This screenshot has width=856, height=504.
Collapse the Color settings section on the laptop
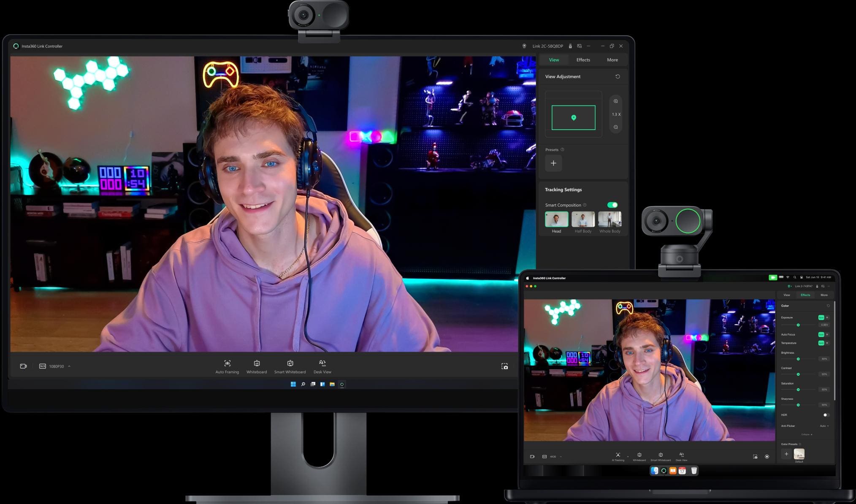pos(807,434)
